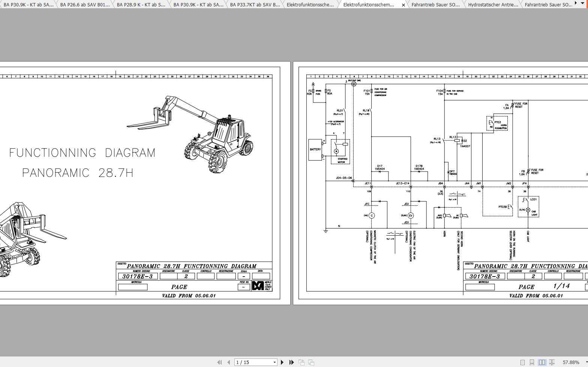
Task: Switch to single page view
Action: click(522, 362)
